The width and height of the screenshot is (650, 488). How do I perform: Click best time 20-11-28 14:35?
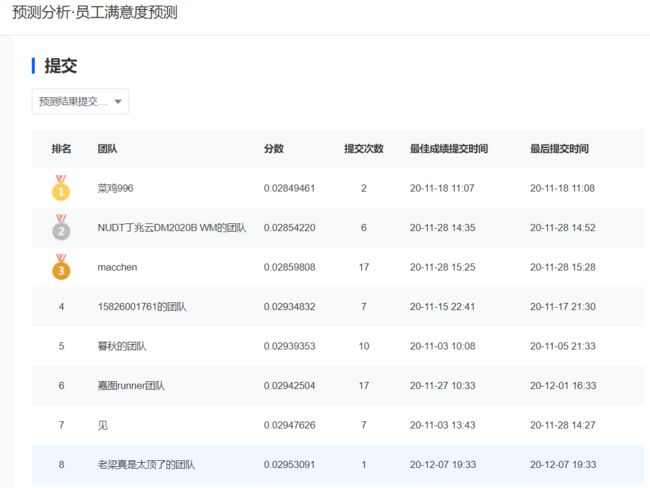pos(442,228)
